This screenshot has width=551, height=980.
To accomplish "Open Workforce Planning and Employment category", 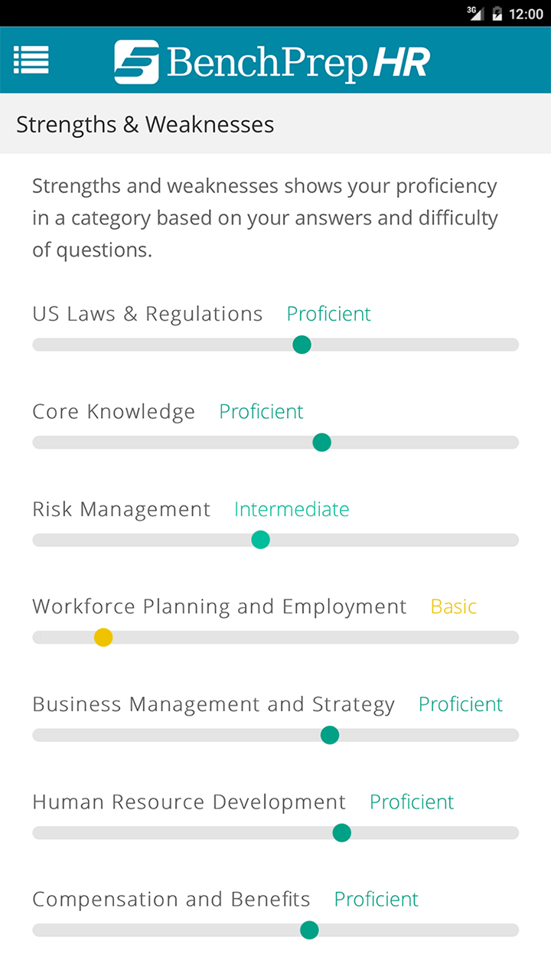I will click(x=220, y=607).
